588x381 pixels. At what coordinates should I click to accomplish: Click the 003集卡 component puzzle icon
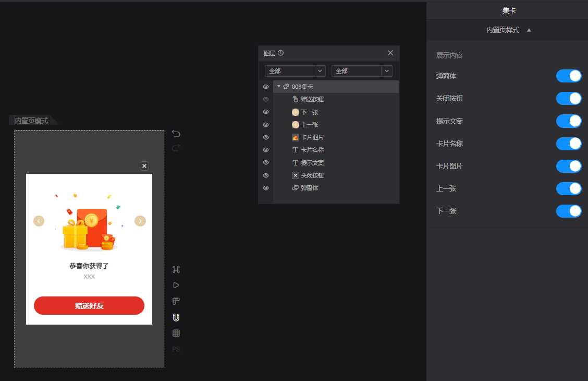[286, 86]
